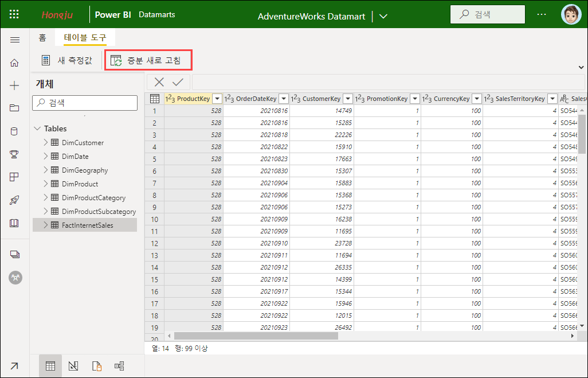The width and height of the screenshot is (588, 378).
Task: Click the top 검색 search box
Action: [x=488, y=15]
